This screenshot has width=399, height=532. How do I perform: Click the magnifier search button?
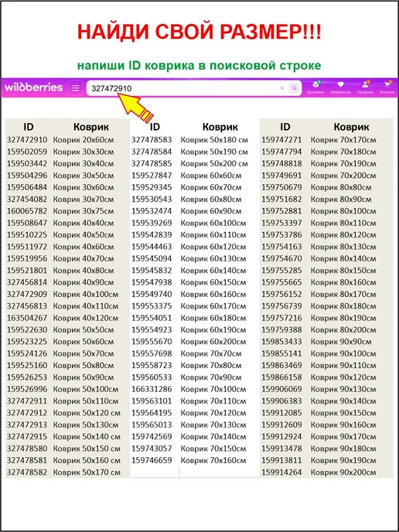click(294, 88)
